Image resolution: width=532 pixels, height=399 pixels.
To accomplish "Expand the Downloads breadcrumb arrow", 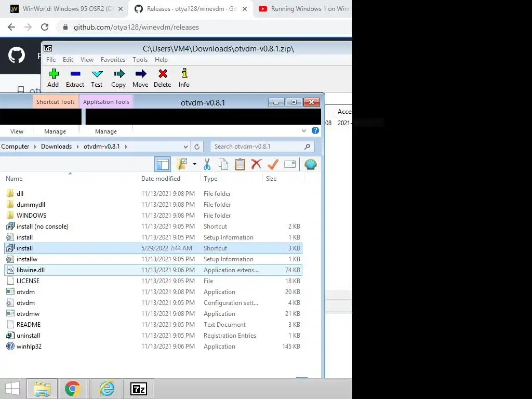I will [x=78, y=147].
